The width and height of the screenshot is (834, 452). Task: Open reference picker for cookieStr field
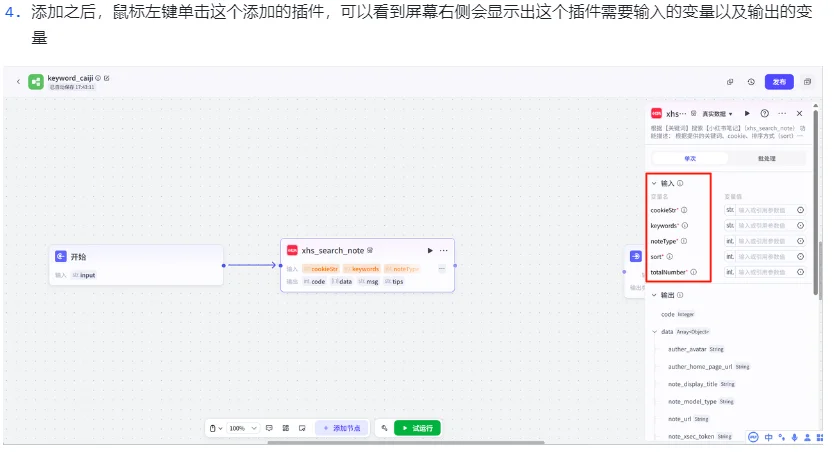tap(800, 210)
